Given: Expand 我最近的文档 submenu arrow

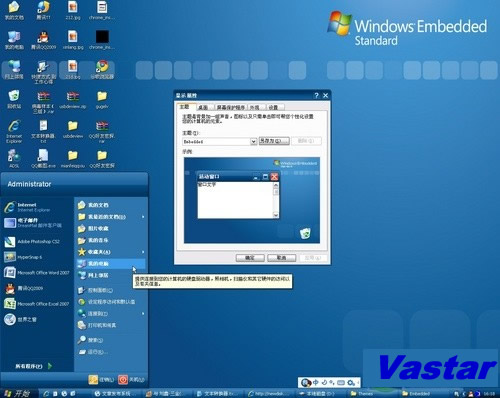Looking at the screenshot, I should pyautogui.click(x=143, y=217).
